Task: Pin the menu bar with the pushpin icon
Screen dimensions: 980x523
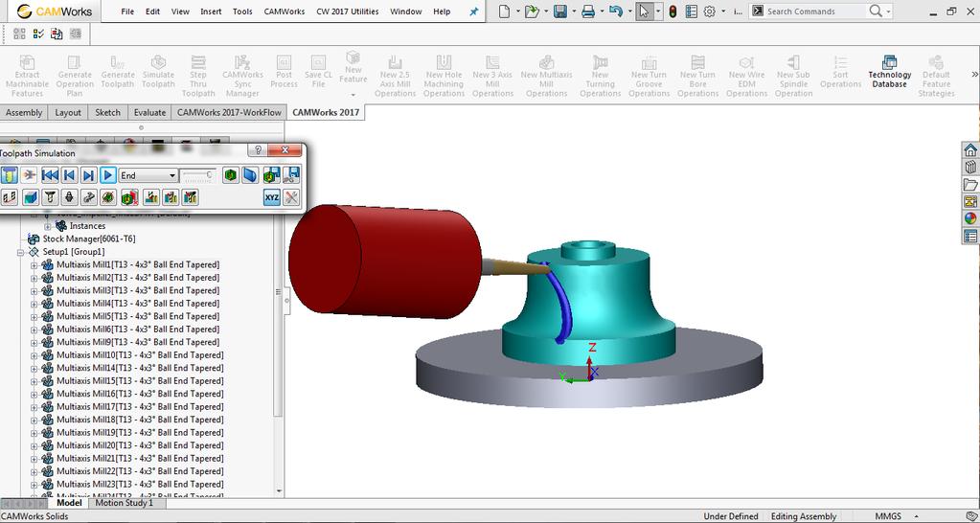Action: (474, 11)
